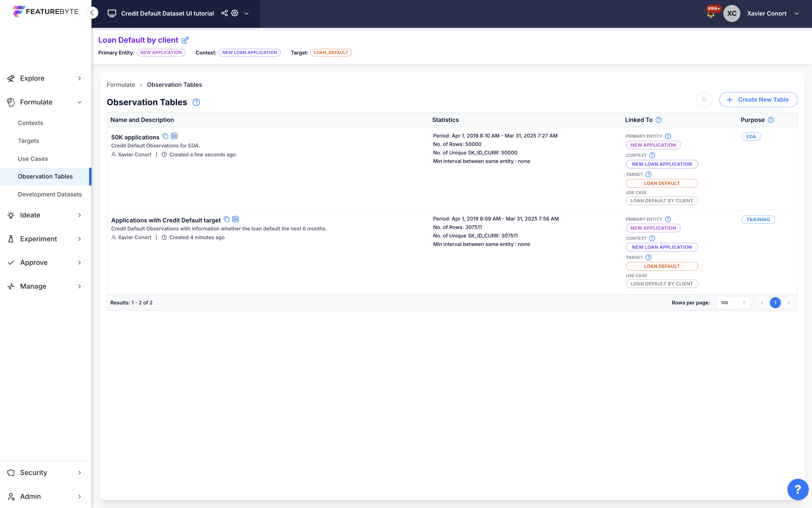812x508 pixels.
Task: Open the settings gear in the top bar
Action: [x=235, y=13]
